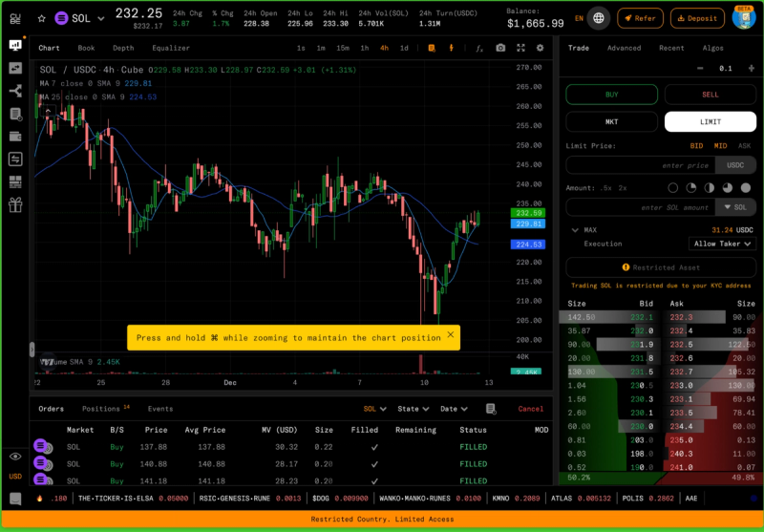Increase the 0.1 increment with plus

point(752,68)
